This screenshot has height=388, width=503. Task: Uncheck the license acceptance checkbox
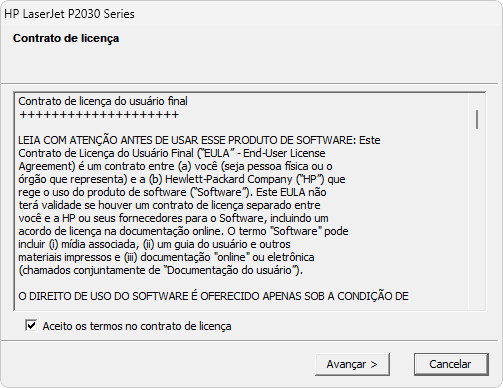31,325
